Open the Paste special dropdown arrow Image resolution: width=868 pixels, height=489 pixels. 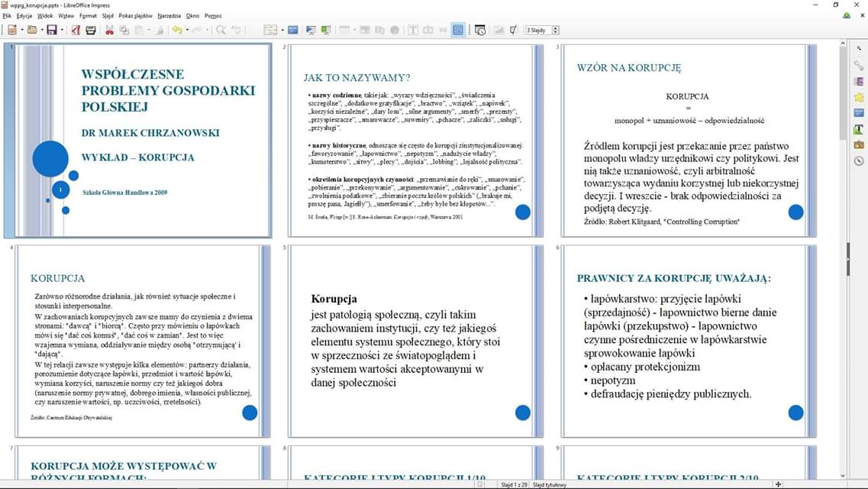[149, 30]
